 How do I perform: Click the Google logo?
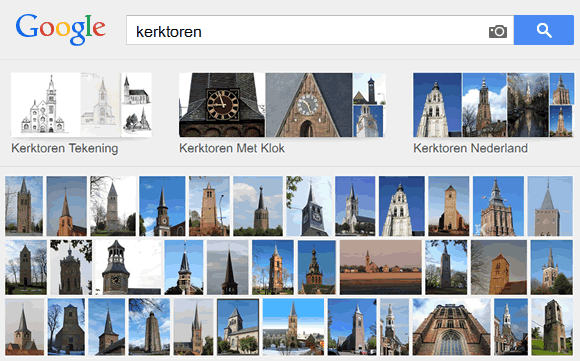(x=61, y=30)
